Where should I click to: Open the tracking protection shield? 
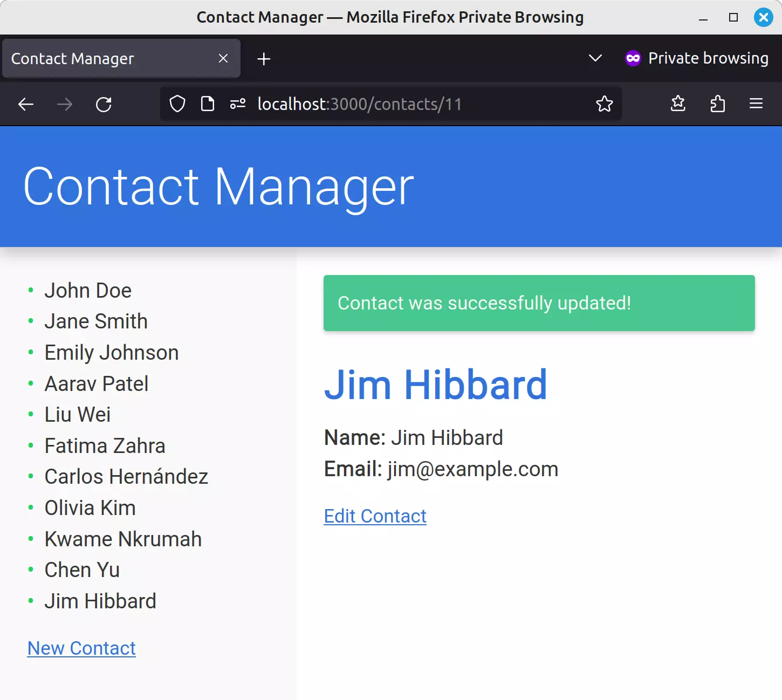(177, 104)
